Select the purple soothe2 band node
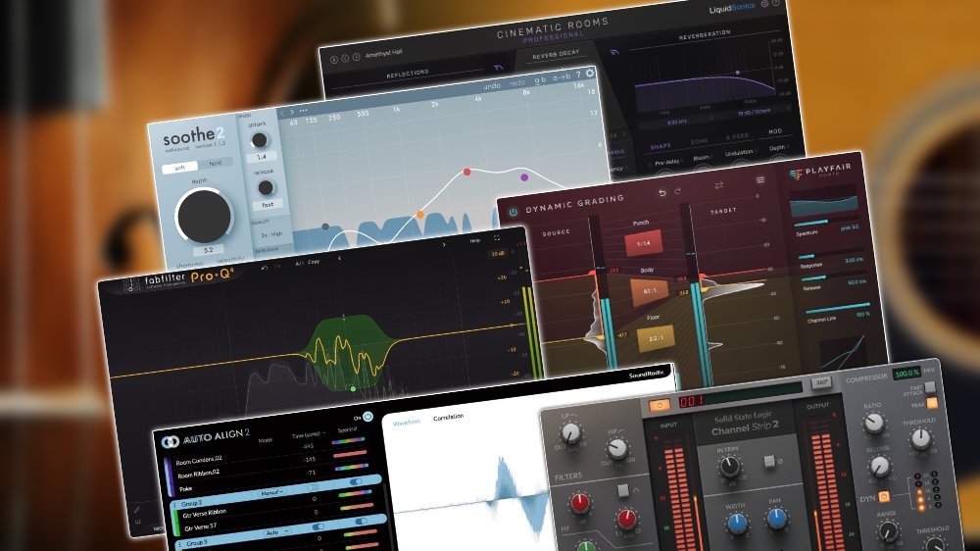 coord(524,177)
